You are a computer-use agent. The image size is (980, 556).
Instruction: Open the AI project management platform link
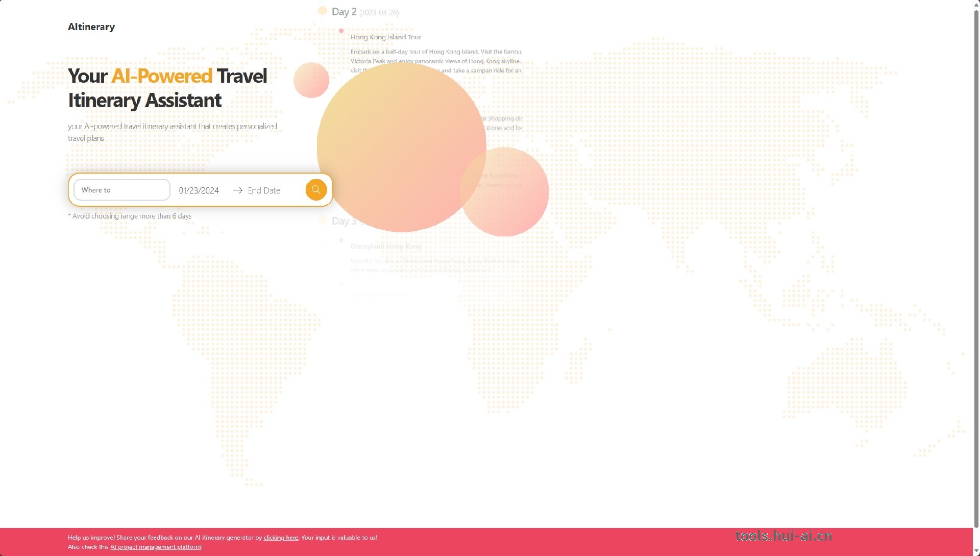click(x=156, y=547)
